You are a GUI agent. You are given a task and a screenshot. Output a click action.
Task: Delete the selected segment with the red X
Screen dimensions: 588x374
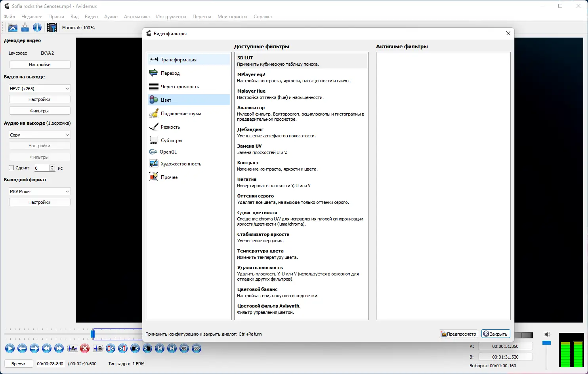[84, 349]
